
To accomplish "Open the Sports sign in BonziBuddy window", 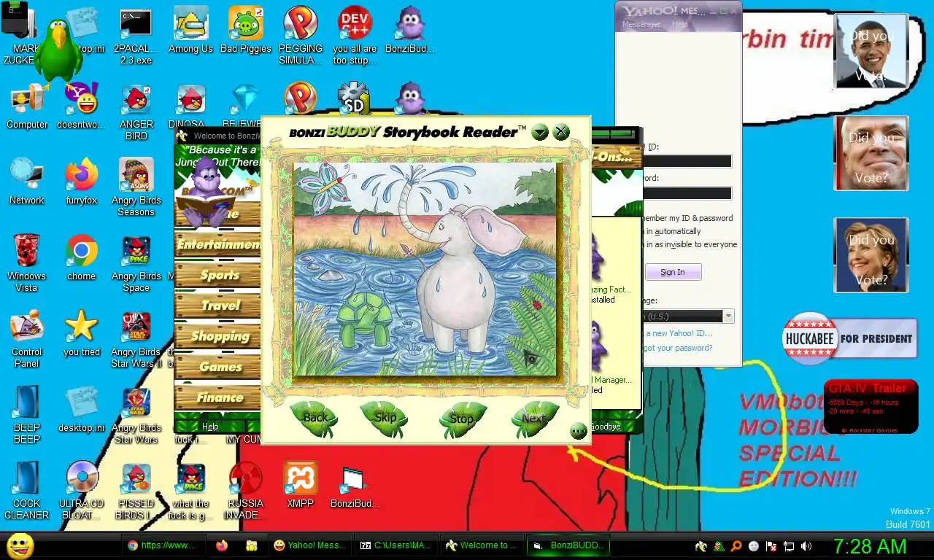I will (x=218, y=275).
